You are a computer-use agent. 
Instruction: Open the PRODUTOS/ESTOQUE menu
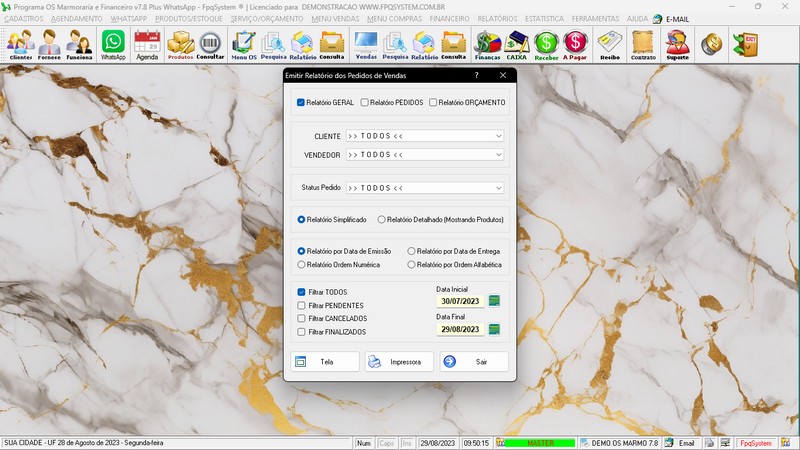189,19
